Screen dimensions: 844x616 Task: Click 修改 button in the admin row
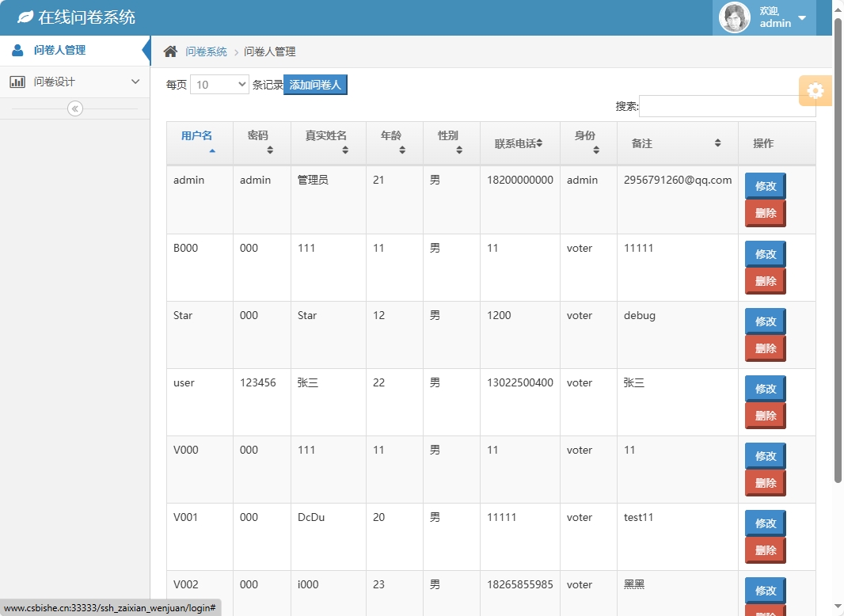click(765, 186)
